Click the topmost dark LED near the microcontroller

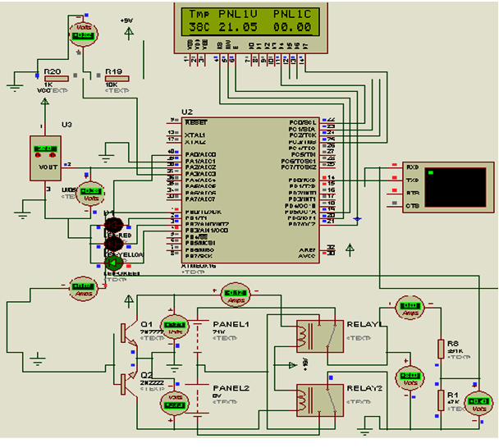tap(113, 225)
